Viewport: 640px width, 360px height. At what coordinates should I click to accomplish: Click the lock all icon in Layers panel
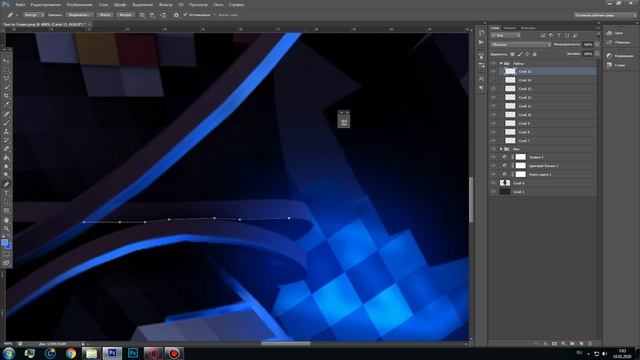[535, 54]
